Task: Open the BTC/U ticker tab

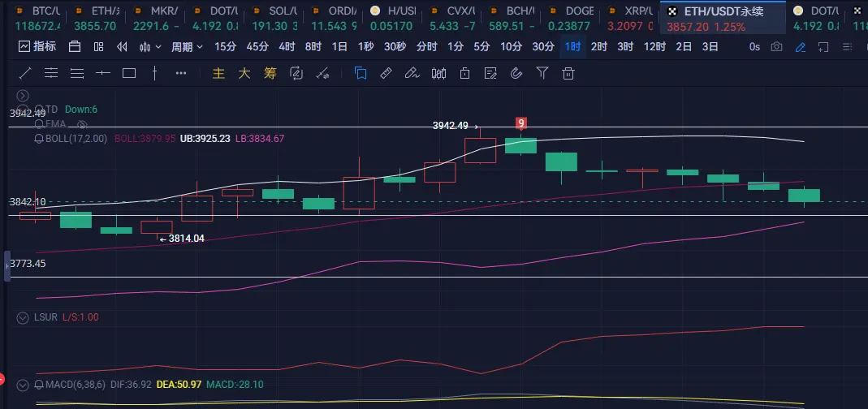Action: pos(37,19)
